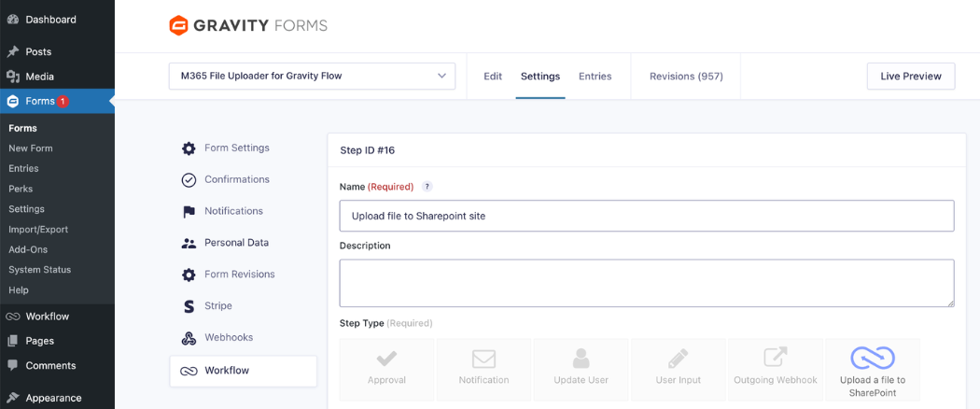Click New Form in sidebar
980x409 pixels.
tap(31, 148)
